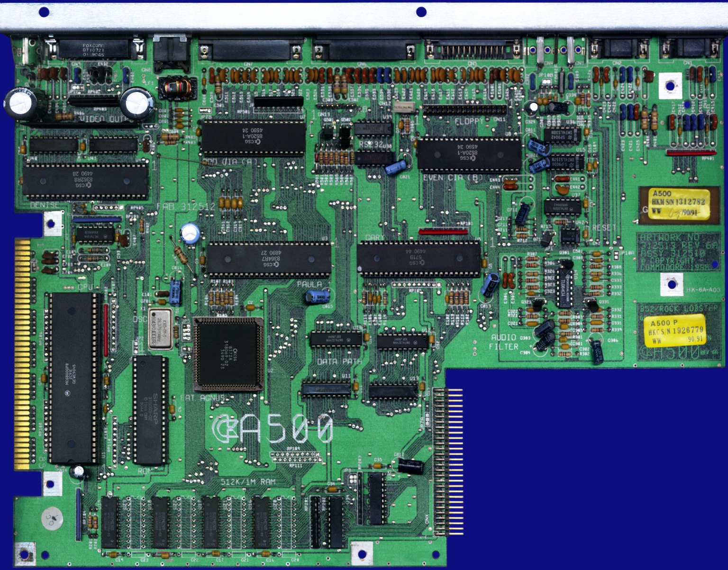Click the 'ROM' label

click(x=145, y=471)
